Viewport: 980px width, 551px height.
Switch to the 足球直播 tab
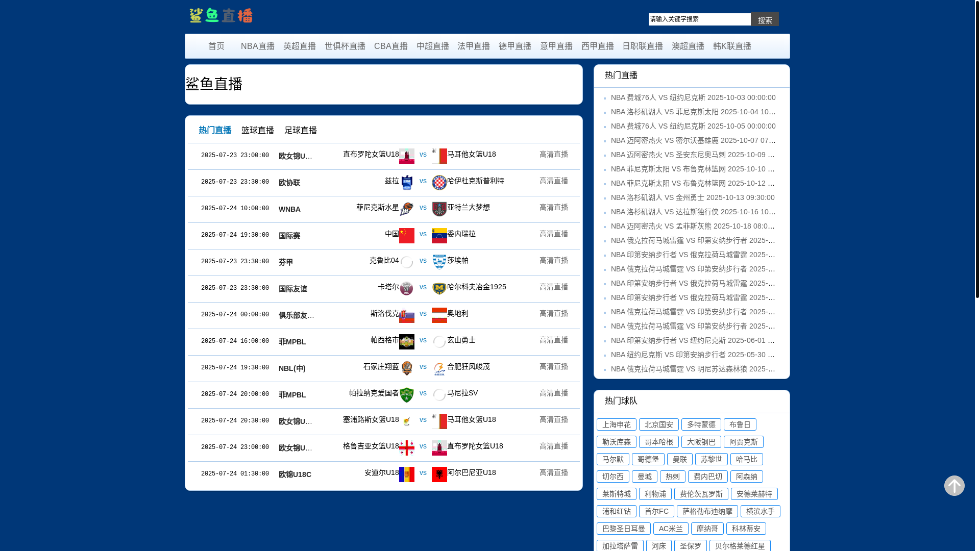point(300,131)
